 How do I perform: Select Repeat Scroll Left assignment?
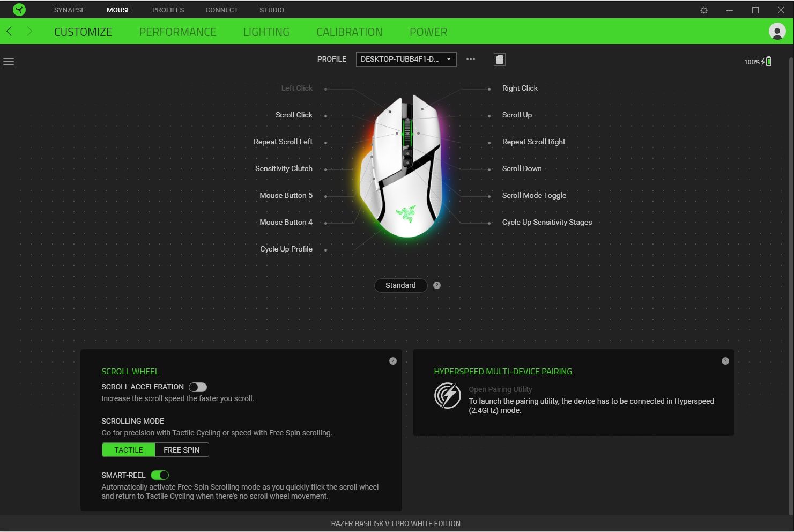click(283, 142)
